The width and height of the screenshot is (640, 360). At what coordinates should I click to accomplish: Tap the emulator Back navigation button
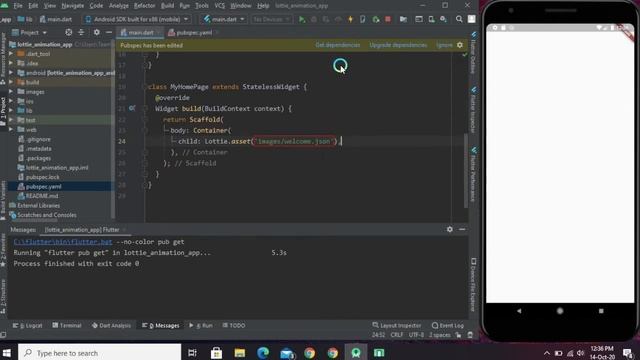point(519,311)
